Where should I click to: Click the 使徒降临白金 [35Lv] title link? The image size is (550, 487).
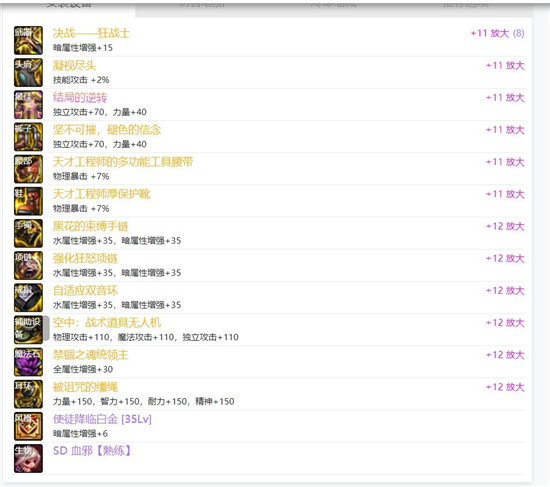click(x=102, y=419)
